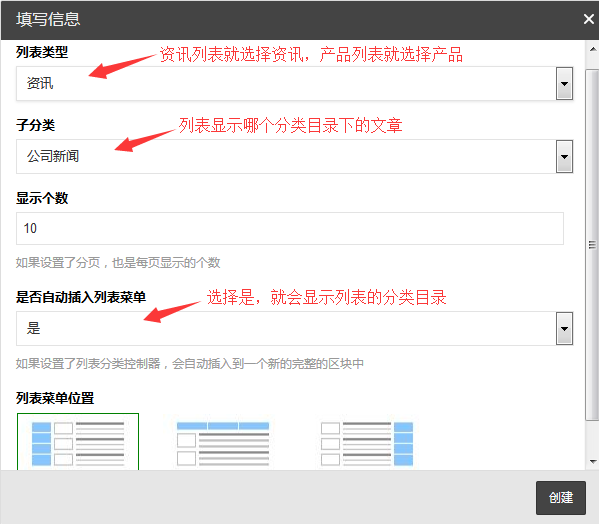Click the vertical scrollbar thumb
Viewport: 599px width, 524px height.
[592, 245]
